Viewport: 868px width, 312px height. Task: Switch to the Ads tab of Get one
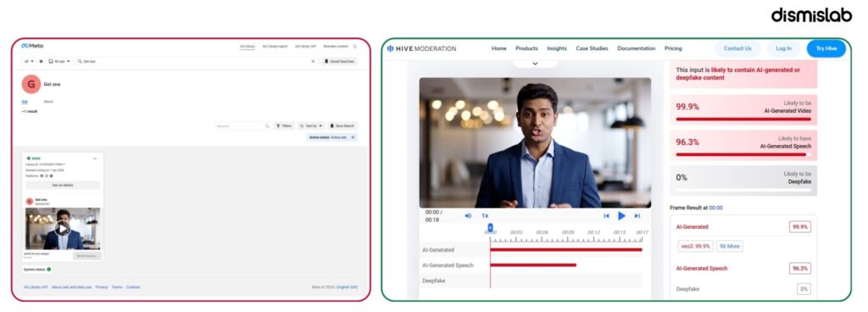(25, 102)
